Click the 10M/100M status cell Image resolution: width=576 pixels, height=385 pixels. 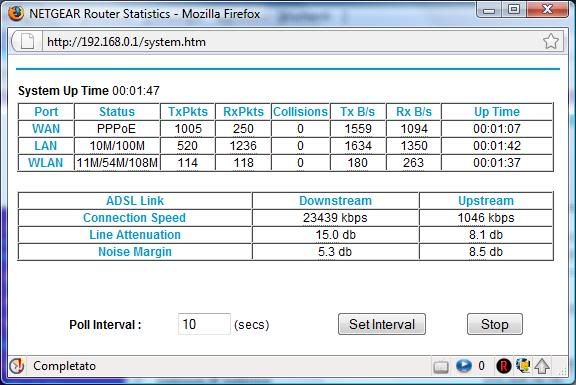click(117, 145)
